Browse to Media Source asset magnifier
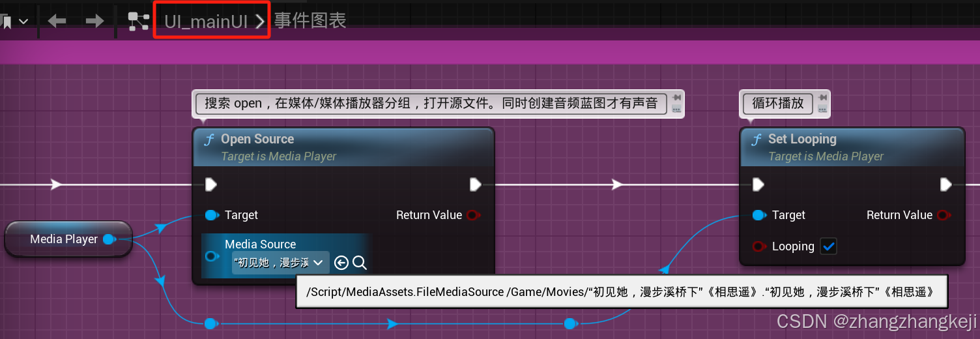This screenshot has height=339, width=980. 360,263
